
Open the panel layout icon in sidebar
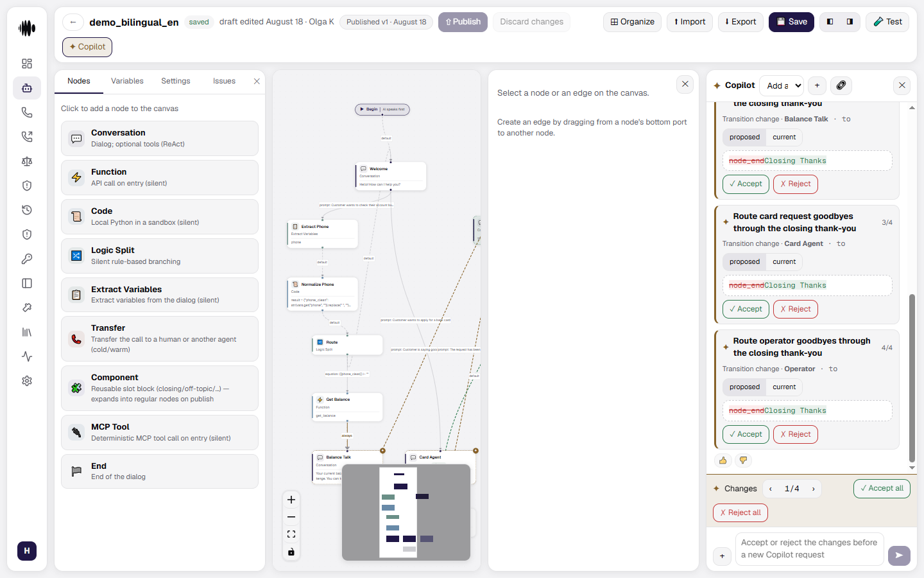27,283
